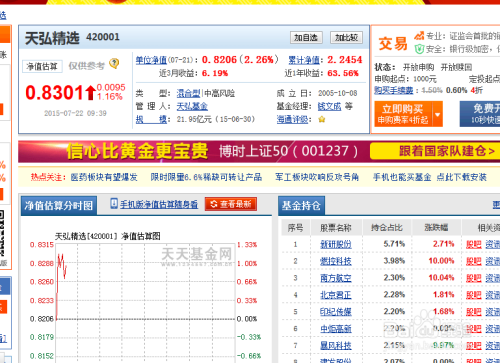Open stock link 暴风科技
Screen dimensions: 500x363
pyautogui.click(x=336, y=346)
